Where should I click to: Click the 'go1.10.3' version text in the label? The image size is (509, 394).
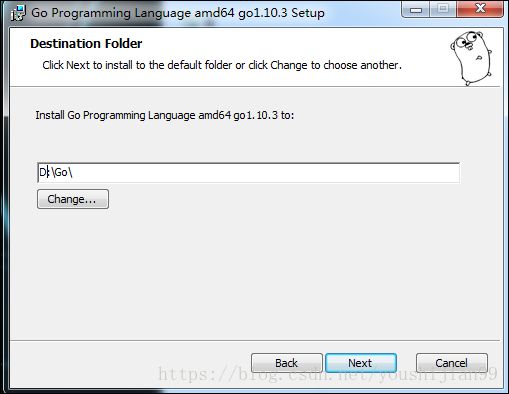255,115
